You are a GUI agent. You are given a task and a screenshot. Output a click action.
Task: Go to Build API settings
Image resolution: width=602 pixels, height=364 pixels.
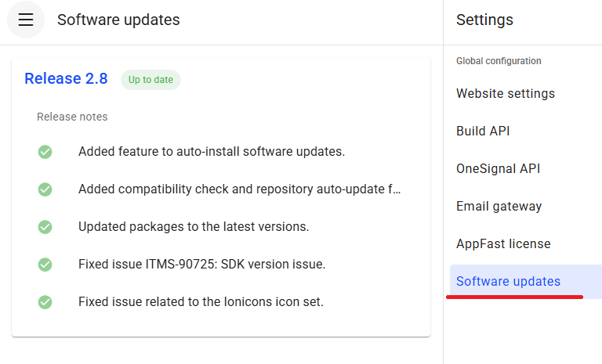[x=483, y=132]
